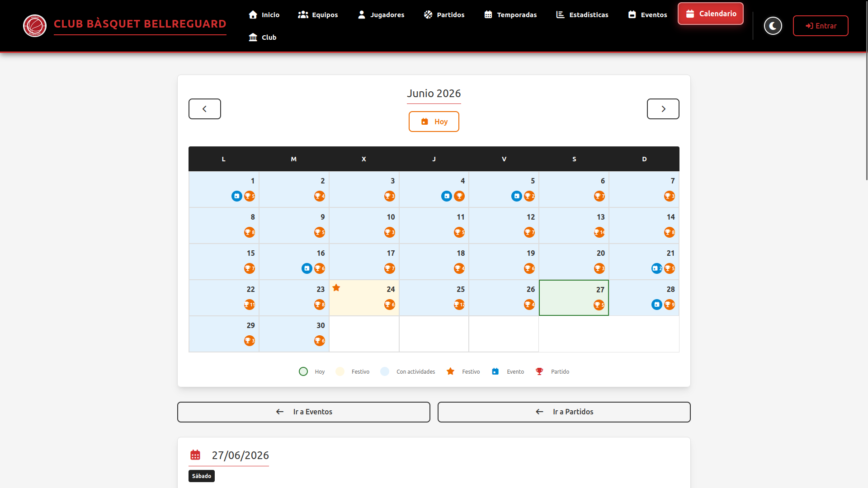Click Ir a Eventos button
The height and width of the screenshot is (488, 868).
click(x=304, y=412)
